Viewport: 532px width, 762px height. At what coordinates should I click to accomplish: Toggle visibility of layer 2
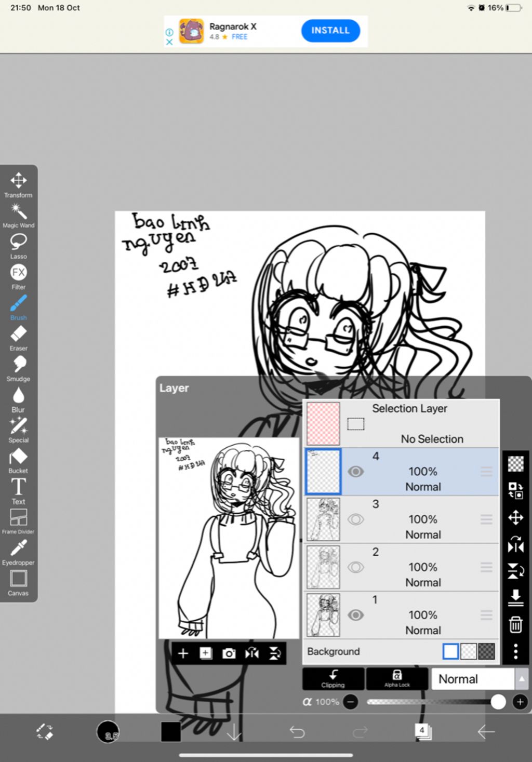pos(356,567)
